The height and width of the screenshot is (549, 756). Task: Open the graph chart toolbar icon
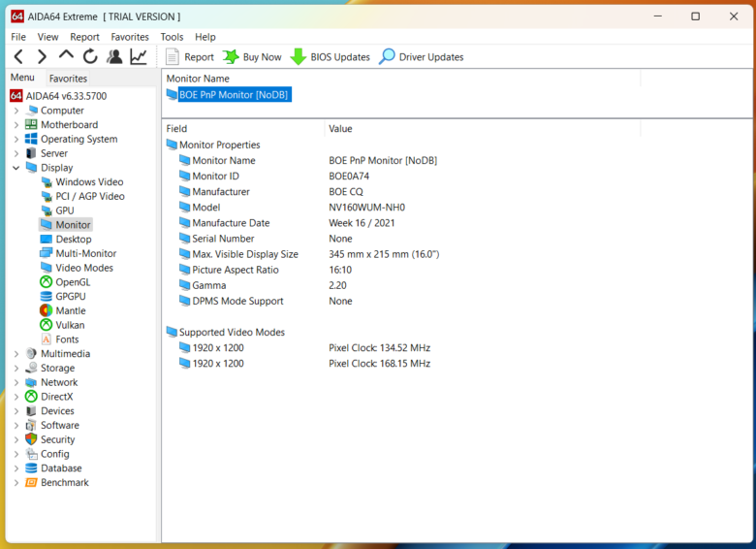coord(139,57)
